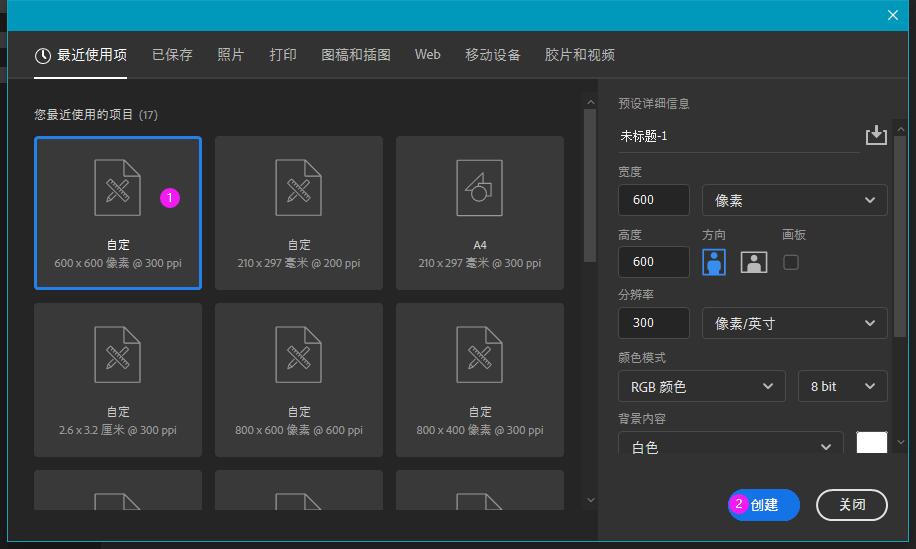916x549 pixels.
Task: Click the save preset download icon
Action: pos(876,135)
